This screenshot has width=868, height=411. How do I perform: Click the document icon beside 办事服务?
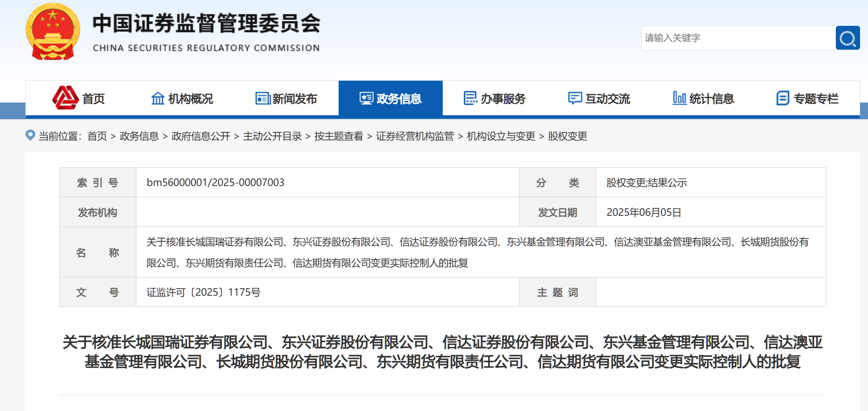click(471, 98)
